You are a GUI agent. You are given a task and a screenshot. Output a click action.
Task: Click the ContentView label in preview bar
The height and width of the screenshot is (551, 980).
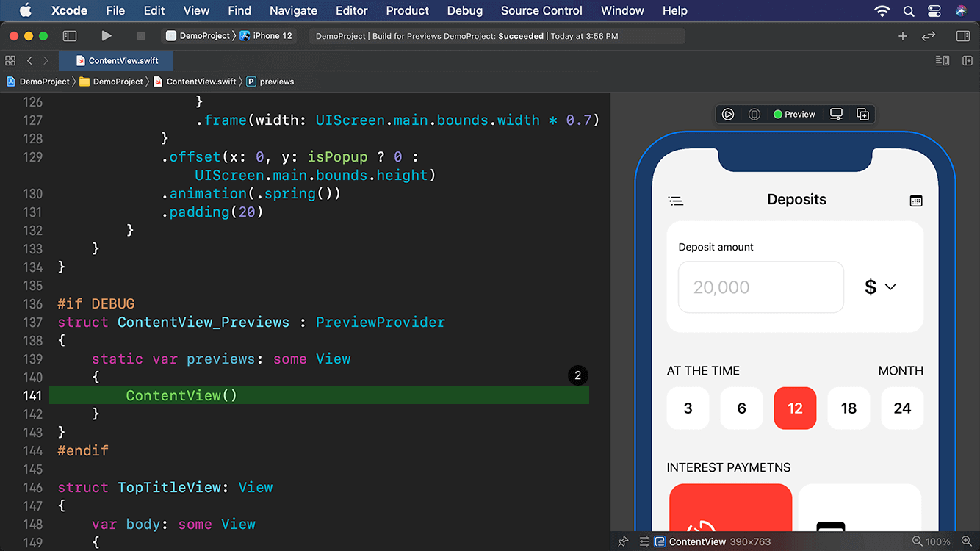697,541
